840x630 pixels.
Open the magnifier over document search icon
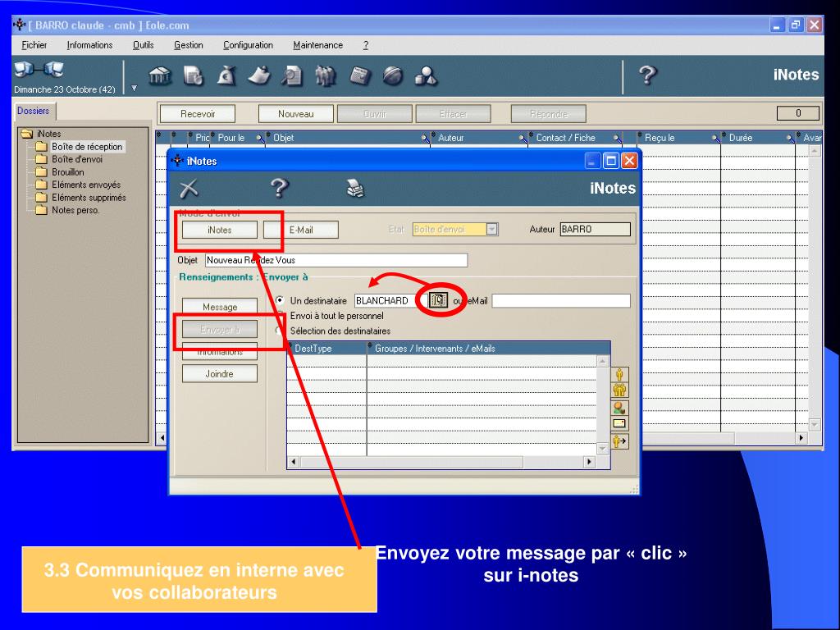[292, 76]
